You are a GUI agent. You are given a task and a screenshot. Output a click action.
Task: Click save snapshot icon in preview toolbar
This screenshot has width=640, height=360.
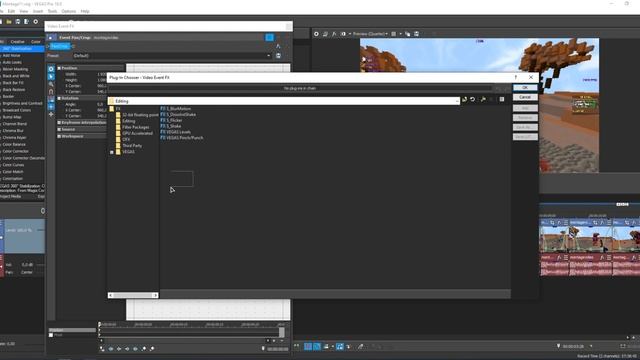[x=416, y=34]
